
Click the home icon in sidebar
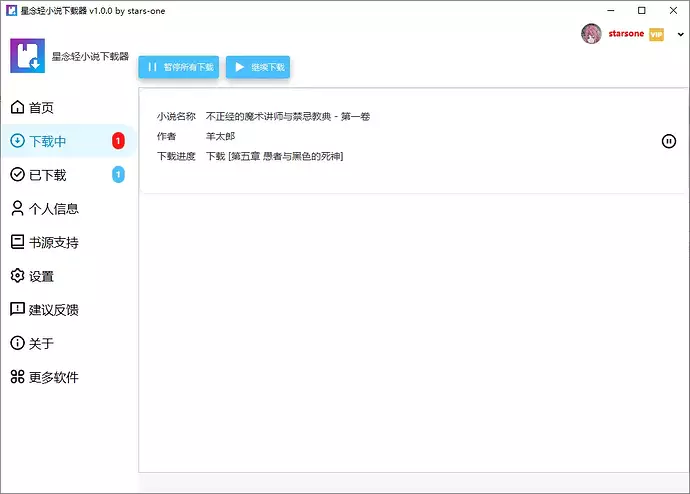point(17,108)
